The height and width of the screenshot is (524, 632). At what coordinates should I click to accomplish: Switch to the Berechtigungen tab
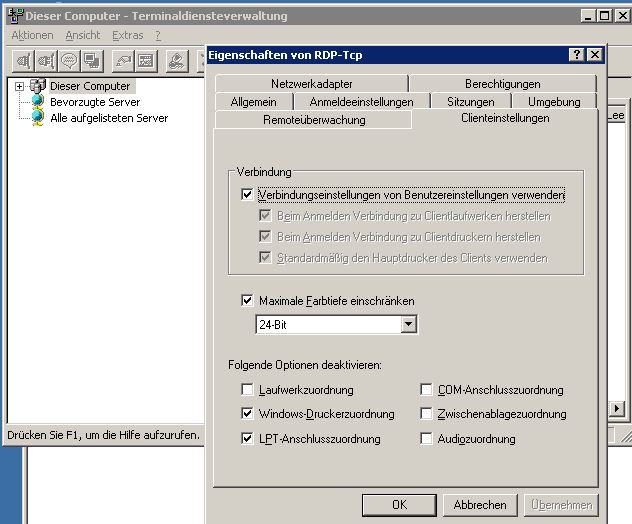coord(503,84)
